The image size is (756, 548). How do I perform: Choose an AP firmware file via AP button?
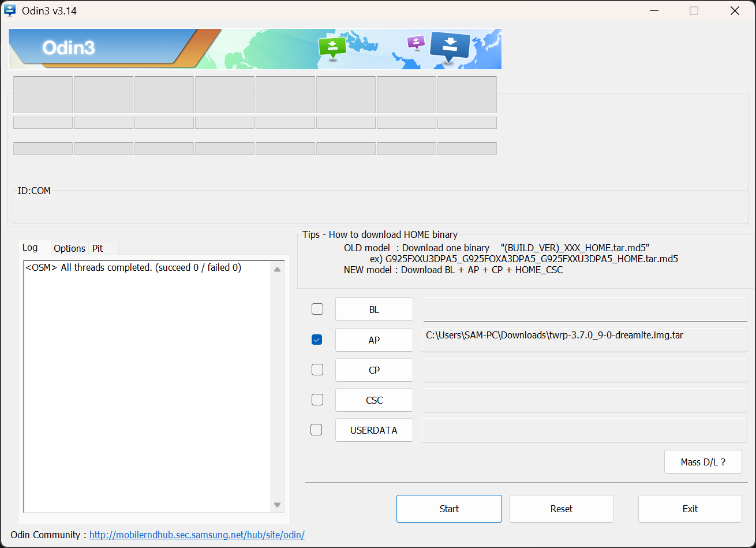(x=374, y=340)
